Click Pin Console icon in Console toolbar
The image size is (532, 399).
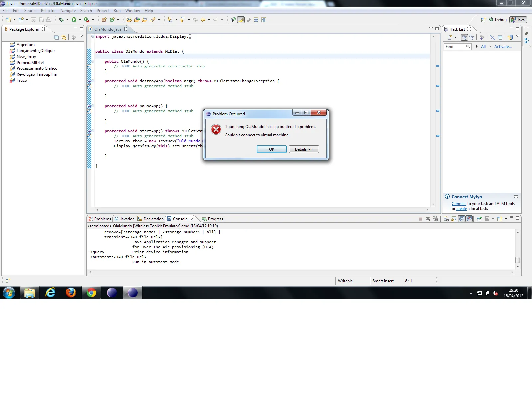point(479,219)
